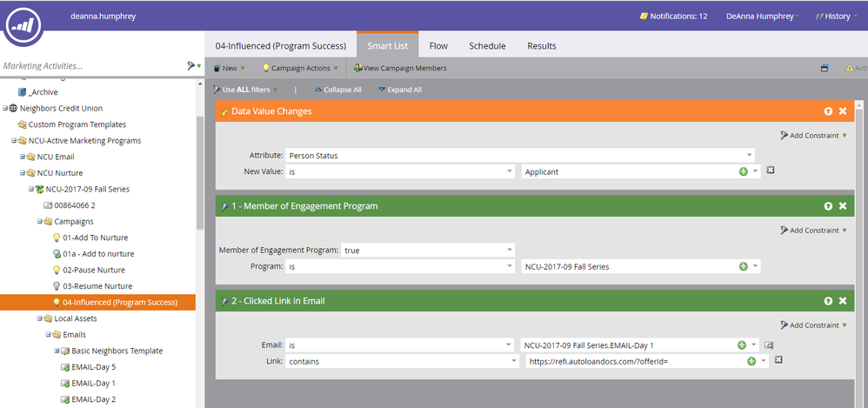Click green plus beside Applicant value
Image resolution: width=868 pixels, height=408 pixels.
coord(744,171)
